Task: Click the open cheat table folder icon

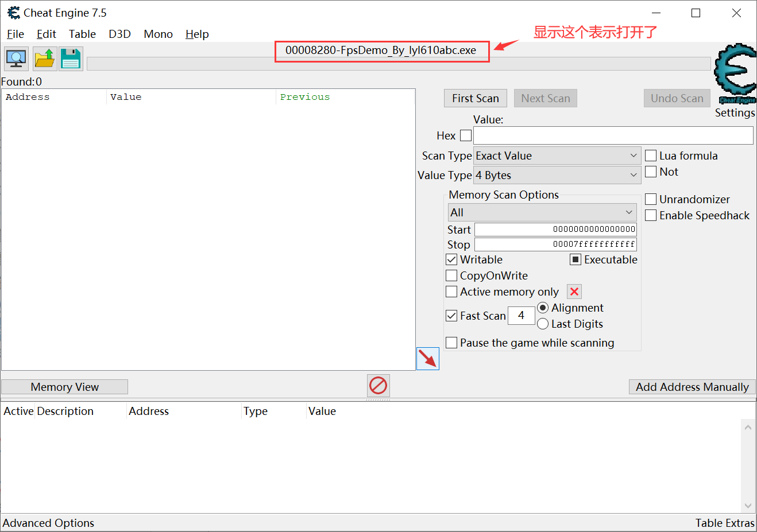Action: [44, 59]
